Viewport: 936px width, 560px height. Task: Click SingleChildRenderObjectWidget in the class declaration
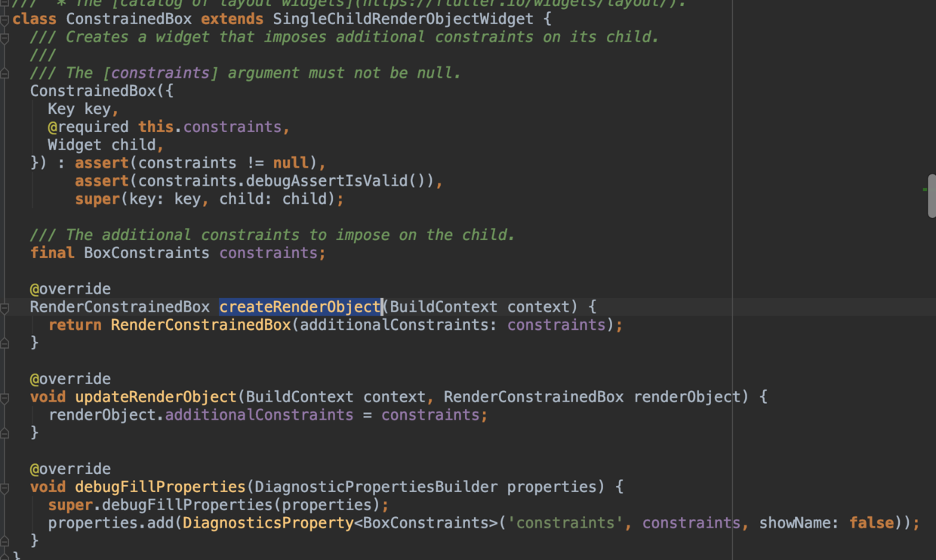coord(403,19)
